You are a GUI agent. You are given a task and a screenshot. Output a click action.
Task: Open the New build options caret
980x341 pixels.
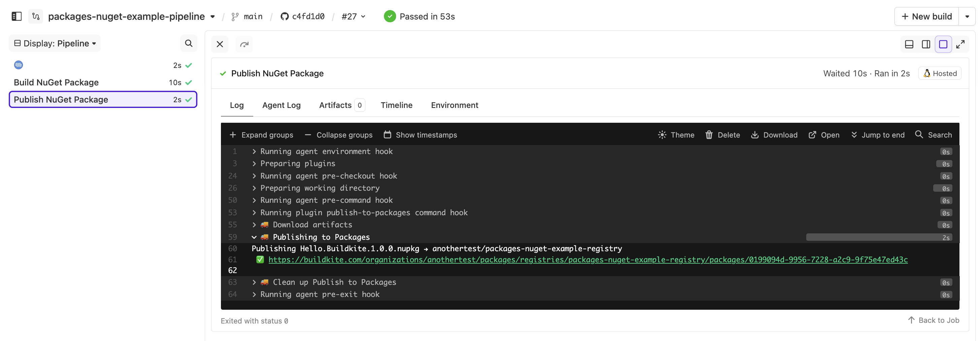(967, 16)
